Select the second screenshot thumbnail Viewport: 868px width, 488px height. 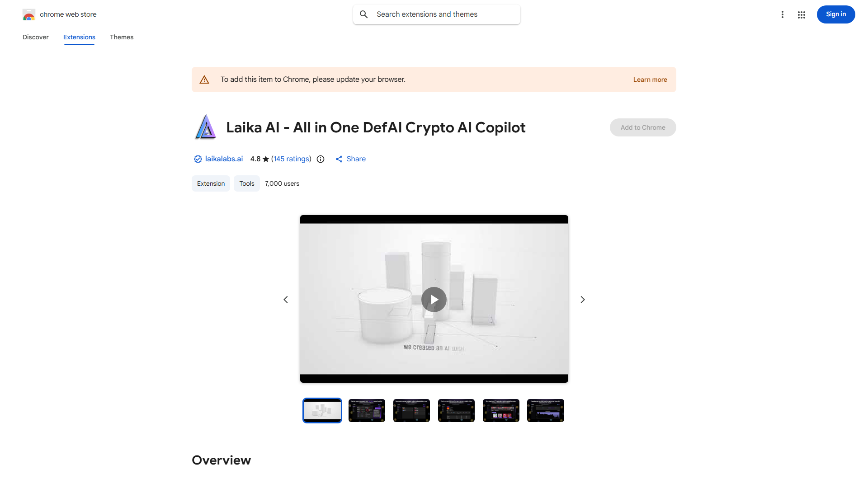click(367, 410)
